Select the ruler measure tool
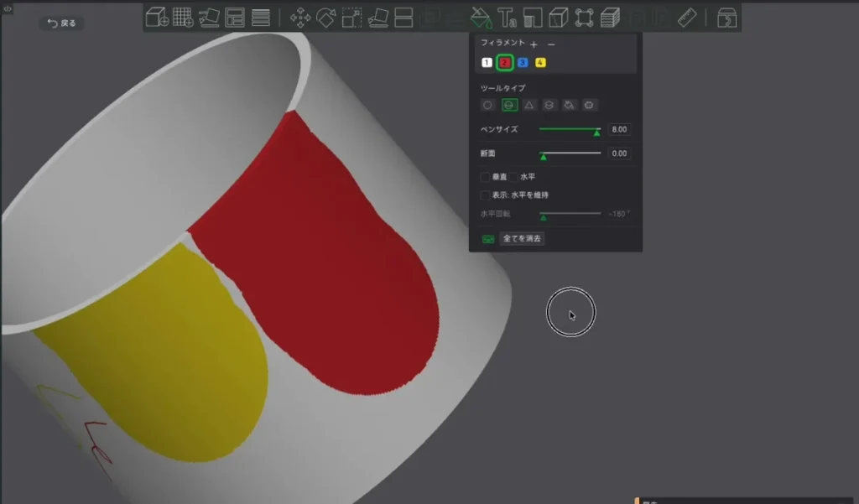This screenshot has width=859, height=504. (x=687, y=18)
